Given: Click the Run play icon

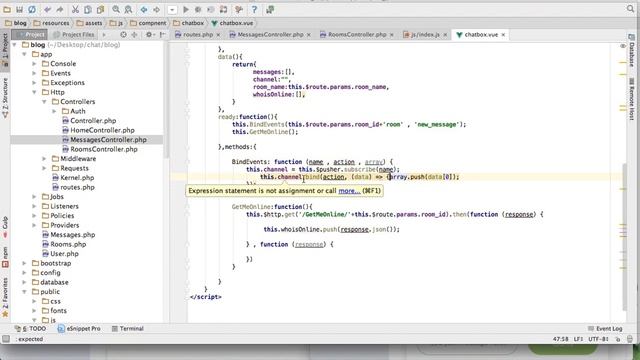Looking at the screenshot, I should point(186,9).
